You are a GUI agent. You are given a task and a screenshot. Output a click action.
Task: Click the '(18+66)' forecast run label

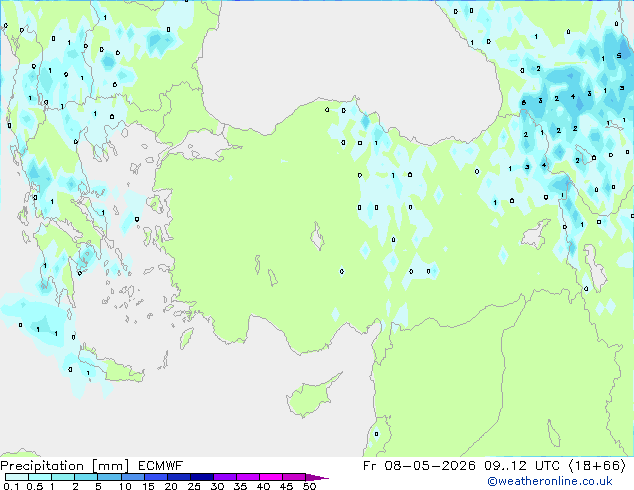pos(597,466)
